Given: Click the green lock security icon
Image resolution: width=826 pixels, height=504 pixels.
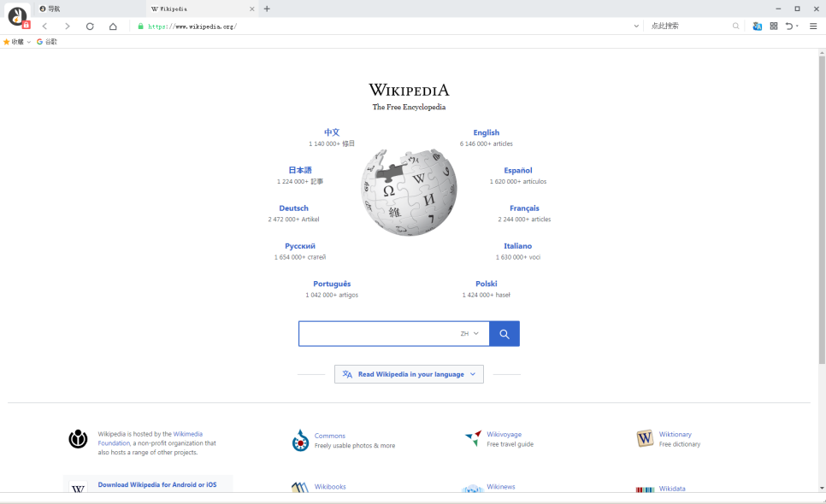Looking at the screenshot, I should click(x=140, y=26).
